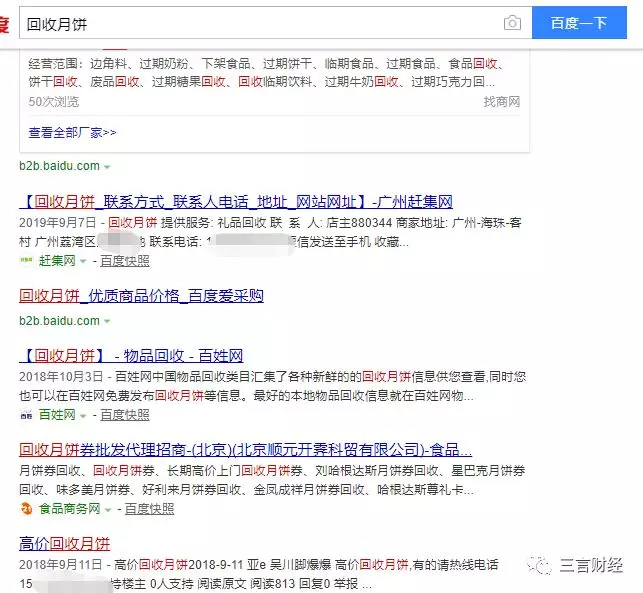The image size is (643, 593).
Task: Expand the arrow beside b2b.baidu.com under 百度爱采购
Action: pyautogui.click(x=107, y=321)
